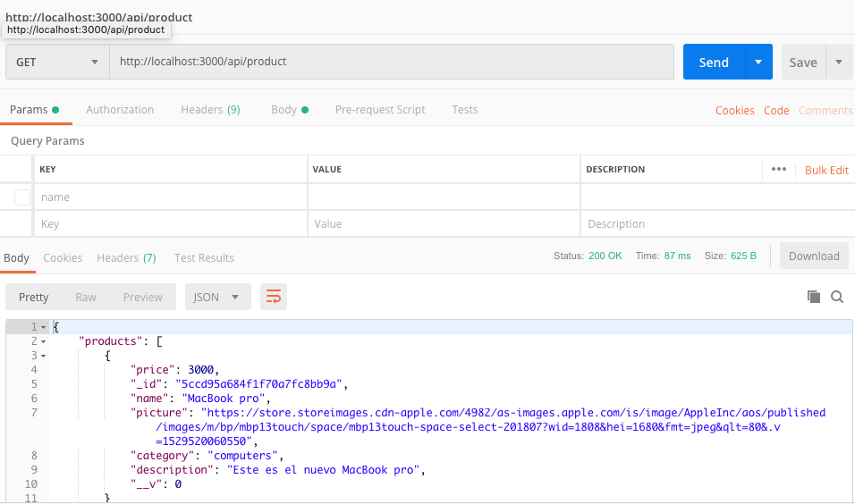This screenshot has height=504, width=855.
Task: Open the Send button dropdown arrow
Action: 758,63
